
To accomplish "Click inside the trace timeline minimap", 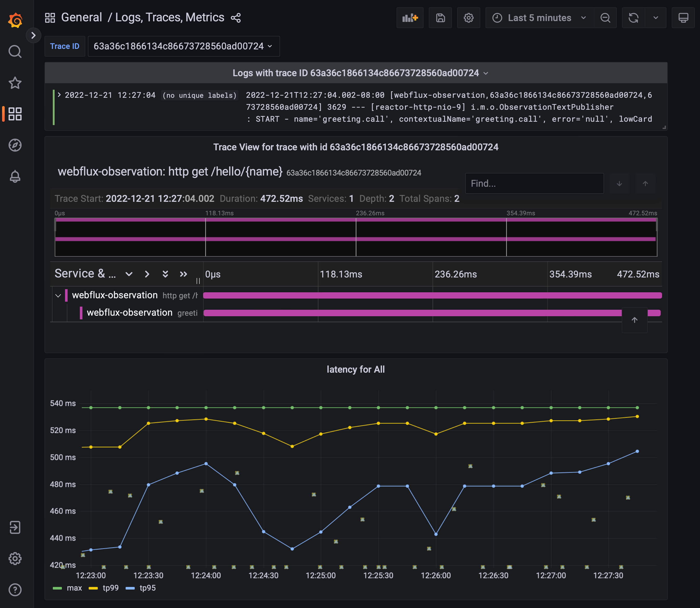I will point(356,236).
